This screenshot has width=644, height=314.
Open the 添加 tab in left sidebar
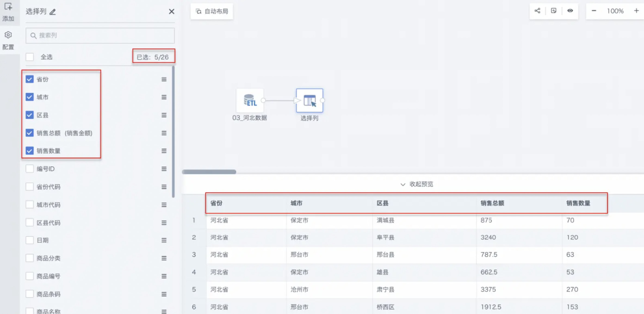pos(8,12)
